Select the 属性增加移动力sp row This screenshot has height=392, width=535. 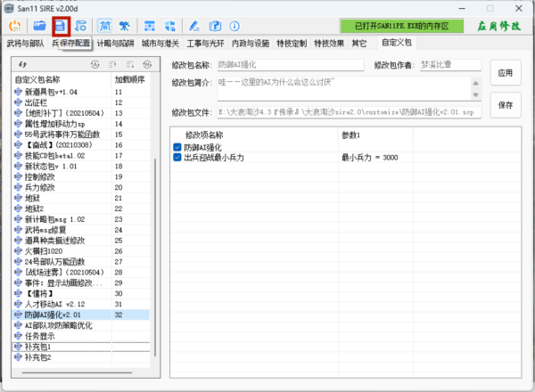(x=81, y=124)
